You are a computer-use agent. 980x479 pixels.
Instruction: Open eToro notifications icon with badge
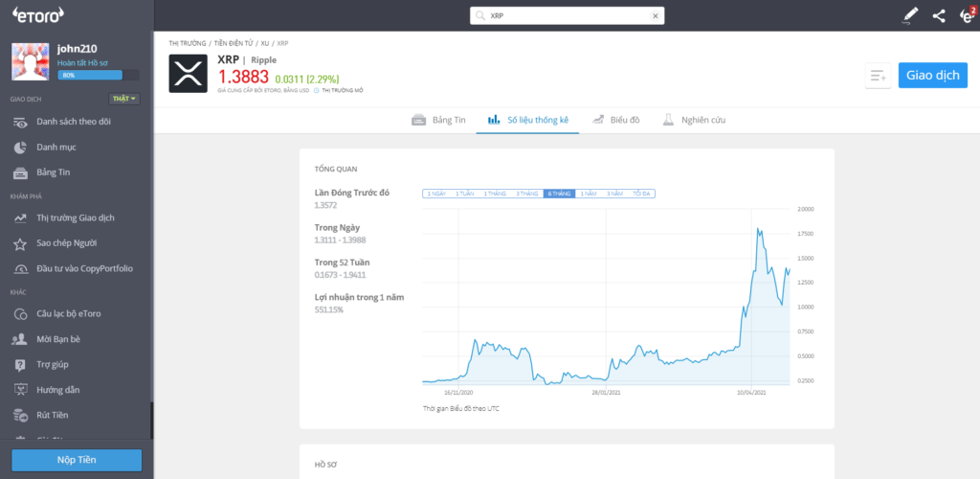coord(967,15)
